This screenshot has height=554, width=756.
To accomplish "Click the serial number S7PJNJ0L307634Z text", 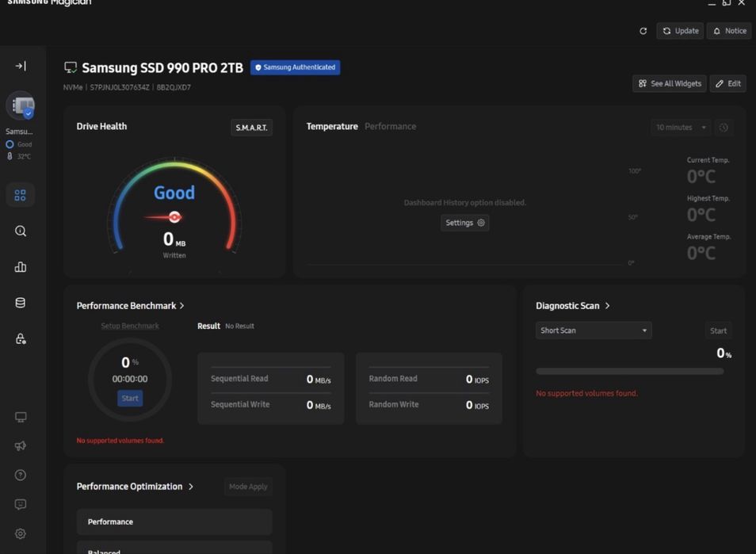I will (x=120, y=87).
